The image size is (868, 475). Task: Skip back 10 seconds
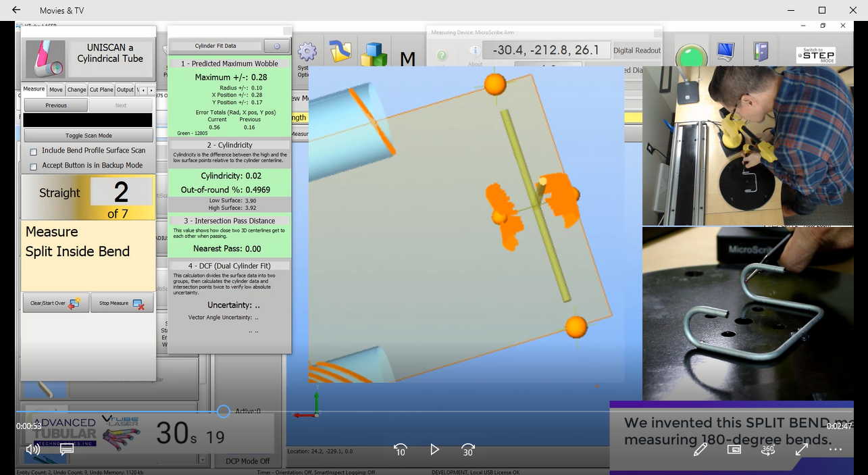400,450
